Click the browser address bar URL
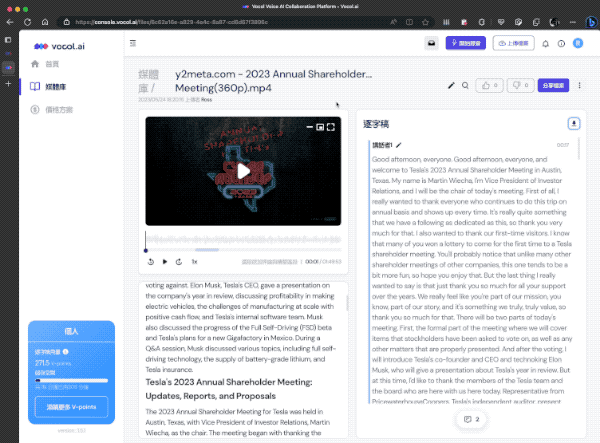This screenshot has width=600, height=443. (171, 22)
